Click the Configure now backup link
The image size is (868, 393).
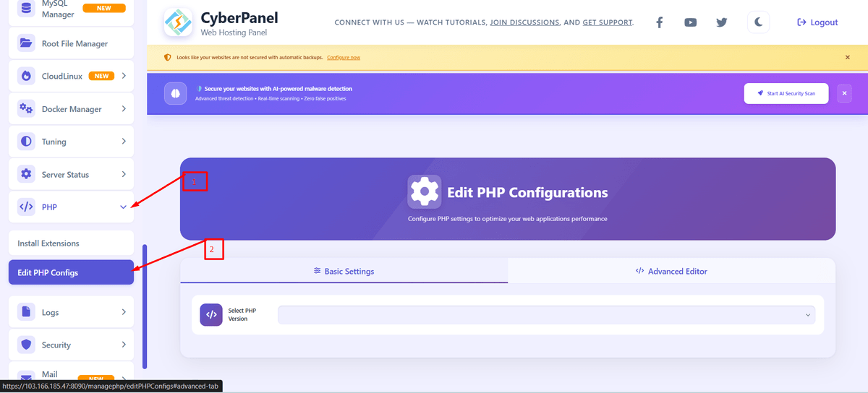click(344, 57)
